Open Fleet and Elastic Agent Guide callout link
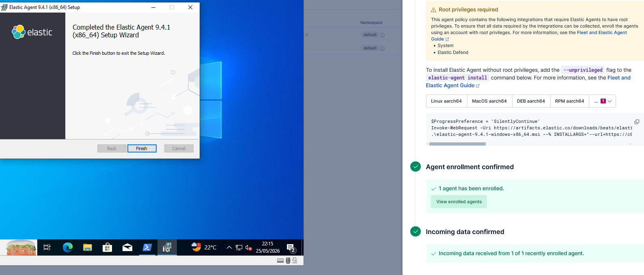This screenshot has width=644, height=275. (602, 32)
